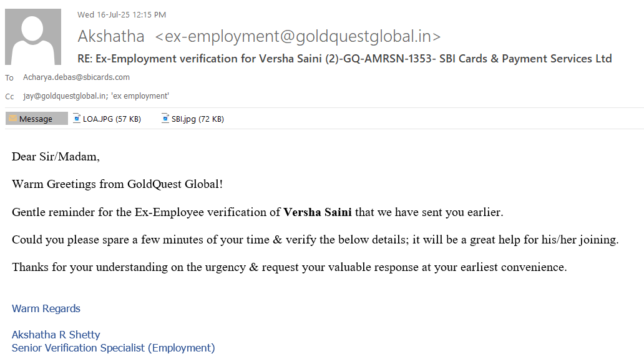Click the email subject line
This screenshot has width=644, height=354.
pos(344,59)
